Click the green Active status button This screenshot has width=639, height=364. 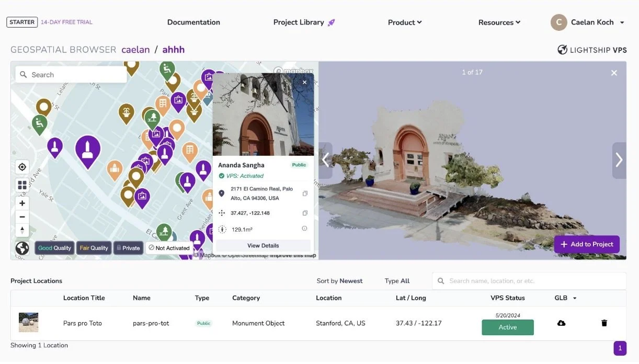[507, 327]
